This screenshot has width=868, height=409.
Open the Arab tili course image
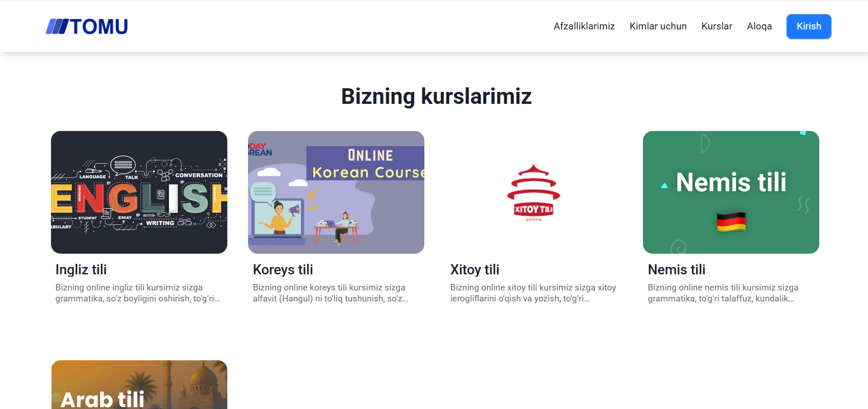[139, 385]
